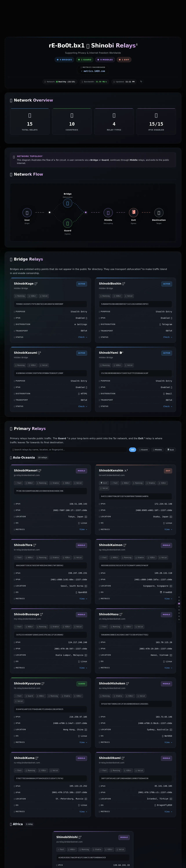Open the metrics.1AEO.com dashboard link
Viewport: 186px width, 868px height.
93,71
